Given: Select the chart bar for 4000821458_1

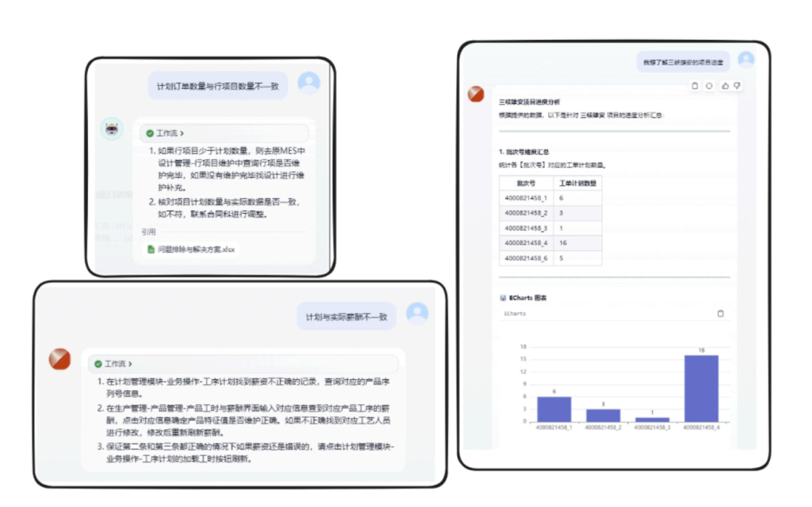Looking at the screenshot, I should click(553, 408).
